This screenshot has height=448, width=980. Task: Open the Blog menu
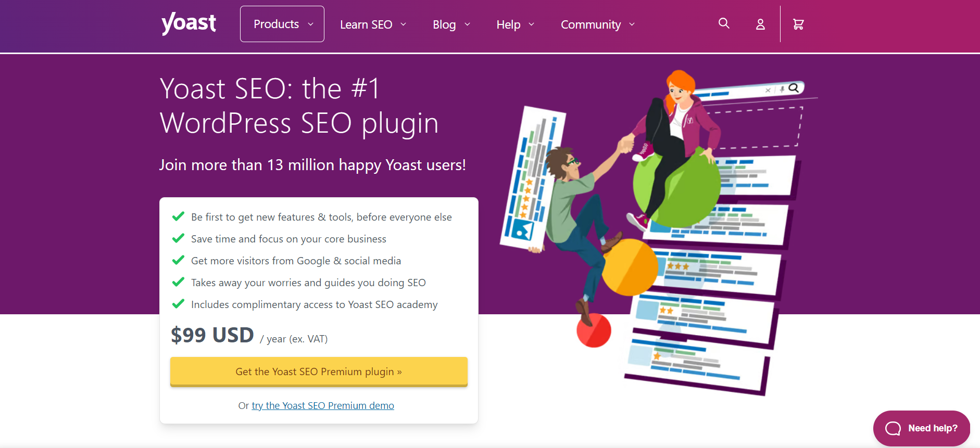click(x=451, y=24)
